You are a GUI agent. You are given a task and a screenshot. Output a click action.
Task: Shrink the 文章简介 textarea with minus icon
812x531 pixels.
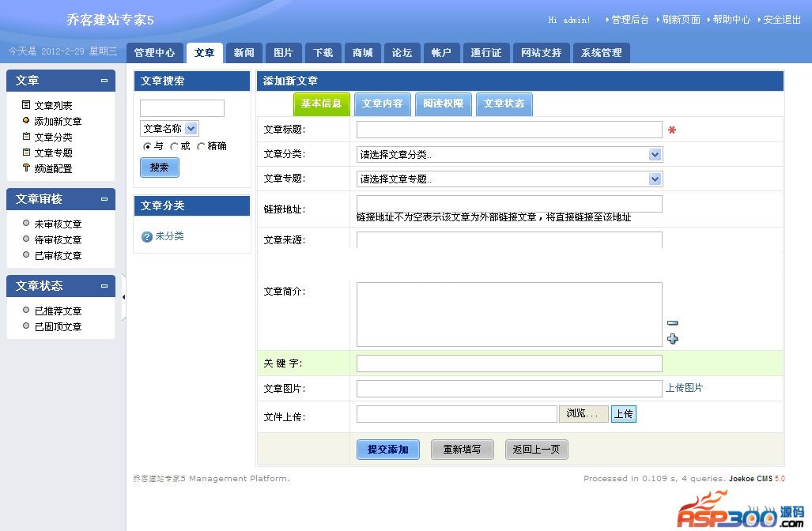672,322
